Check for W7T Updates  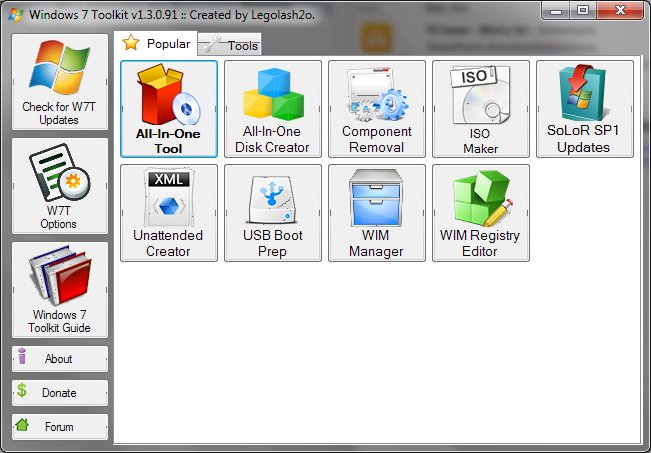60,82
